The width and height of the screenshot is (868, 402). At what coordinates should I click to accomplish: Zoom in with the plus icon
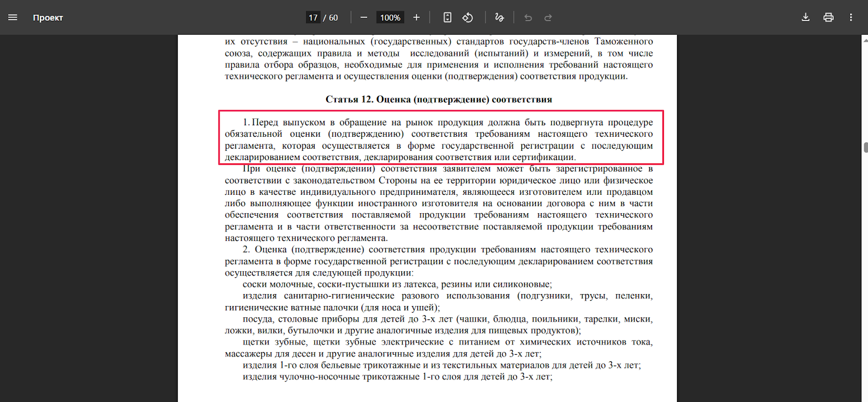click(416, 17)
